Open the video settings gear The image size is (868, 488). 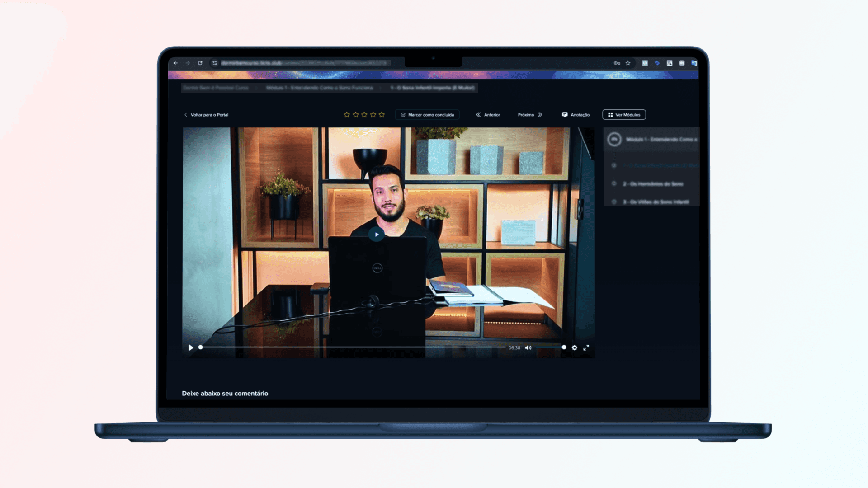coord(574,347)
